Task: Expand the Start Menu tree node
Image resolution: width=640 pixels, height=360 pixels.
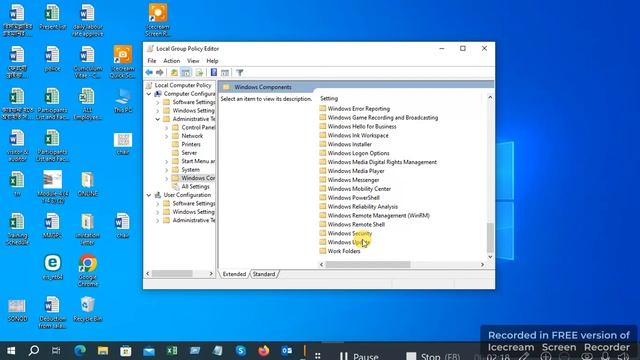Action: click(x=167, y=162)
